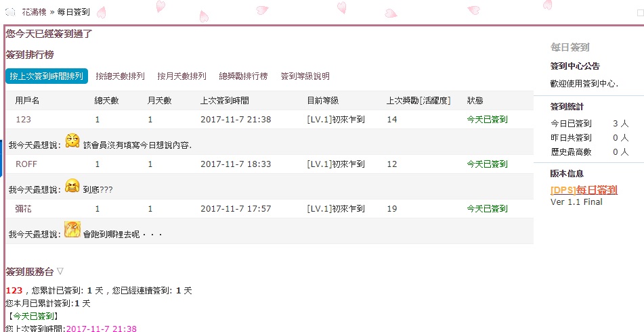Open the 簽到等級說明 tab

click(x=305, y=76)
